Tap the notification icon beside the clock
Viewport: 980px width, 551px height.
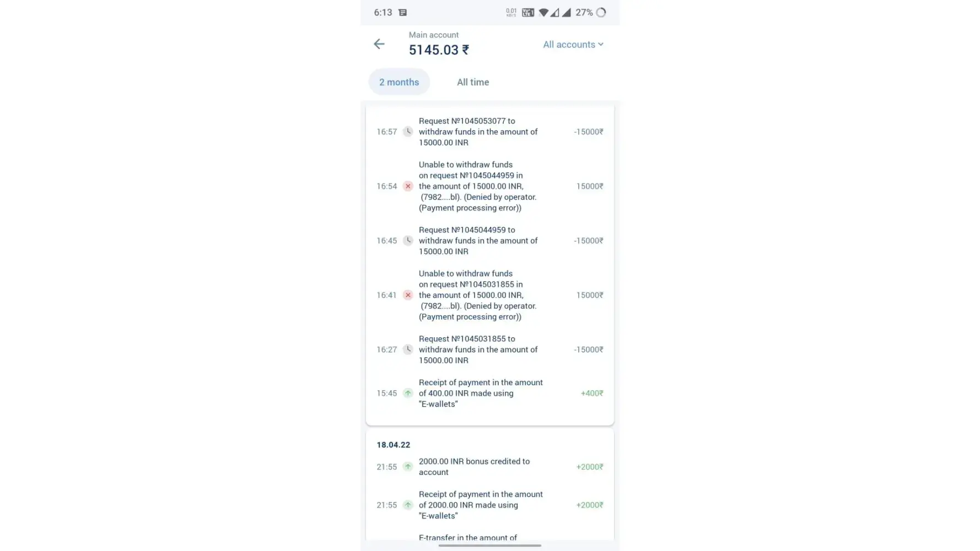coord(403,13)
